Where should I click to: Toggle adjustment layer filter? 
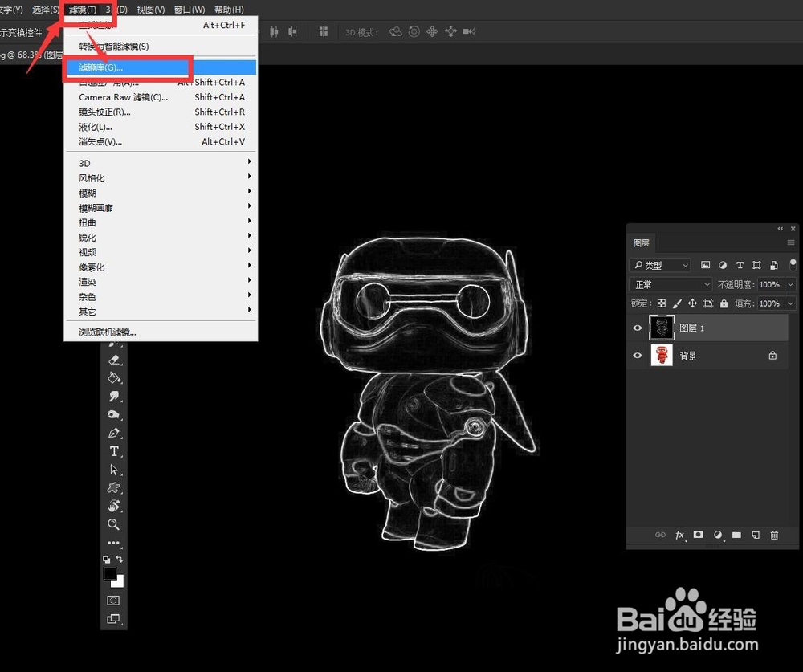pyautogui.click(x=723, y=265)
